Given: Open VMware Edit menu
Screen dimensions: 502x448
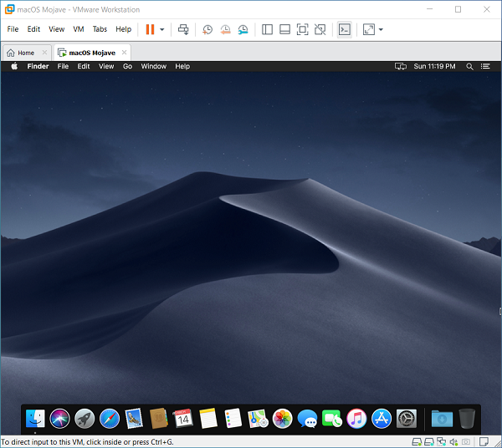Looking at the screenshot, I should (33, 29).
